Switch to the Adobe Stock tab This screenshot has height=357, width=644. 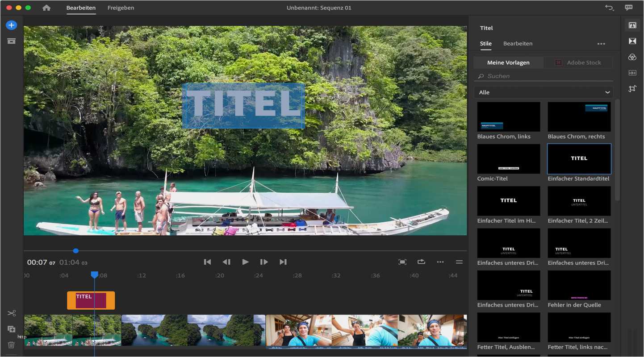578,62
